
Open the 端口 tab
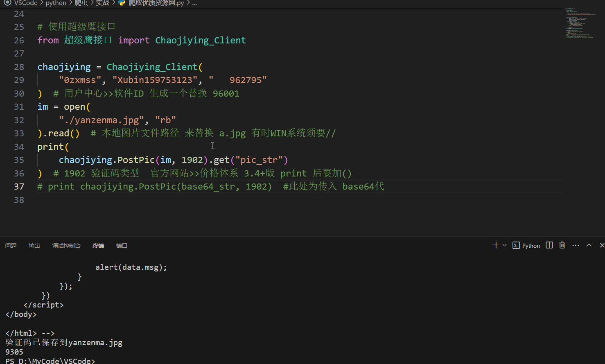pyautogui.click(x=122, y=246)
